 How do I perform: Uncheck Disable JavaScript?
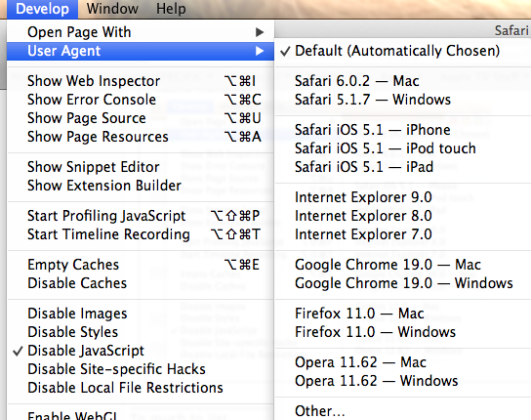(141, 351)
